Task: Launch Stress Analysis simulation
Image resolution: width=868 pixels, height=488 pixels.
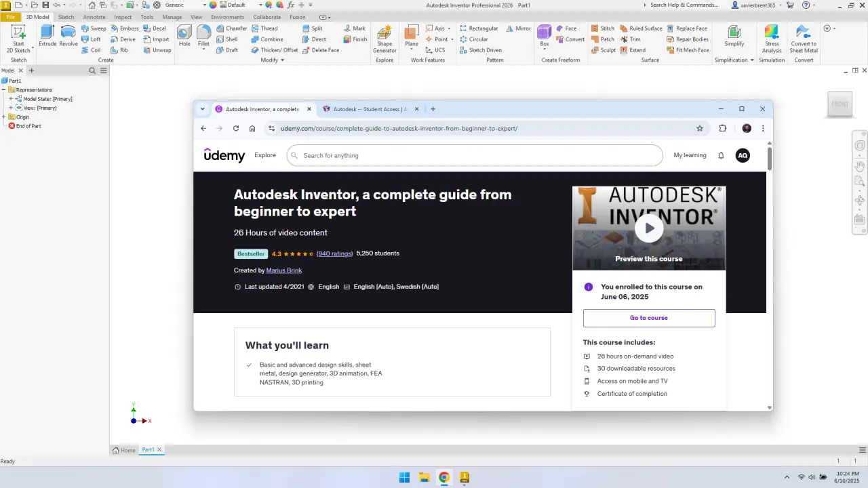Action: [772, 39]
